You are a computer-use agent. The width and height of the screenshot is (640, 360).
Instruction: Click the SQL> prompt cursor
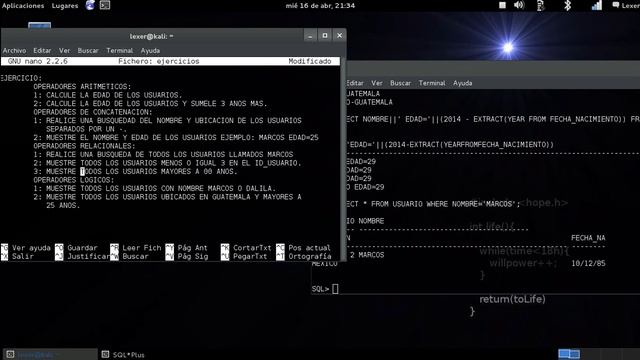335,289
